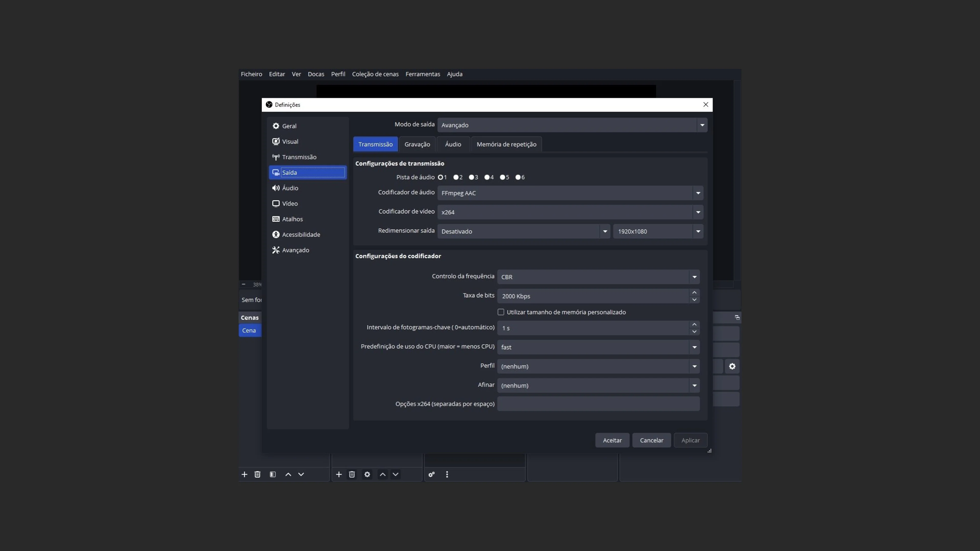Screen dimensions: 980x551
Task: Open the Ajuda menu
Action: [454, 74]
